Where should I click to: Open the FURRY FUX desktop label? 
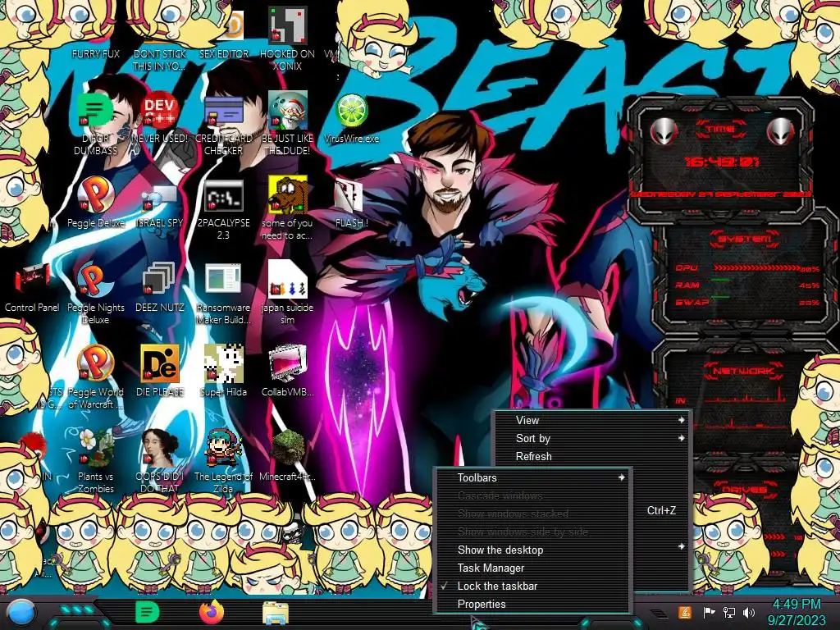pyautogui.click(x=96, y=54)
